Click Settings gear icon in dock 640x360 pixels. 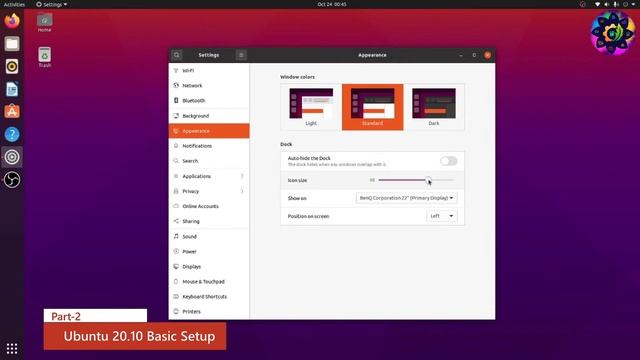point(12,157)
